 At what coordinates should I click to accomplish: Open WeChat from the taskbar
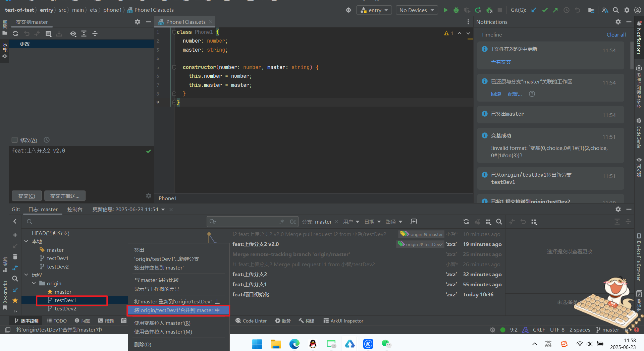tap(386, 344)
